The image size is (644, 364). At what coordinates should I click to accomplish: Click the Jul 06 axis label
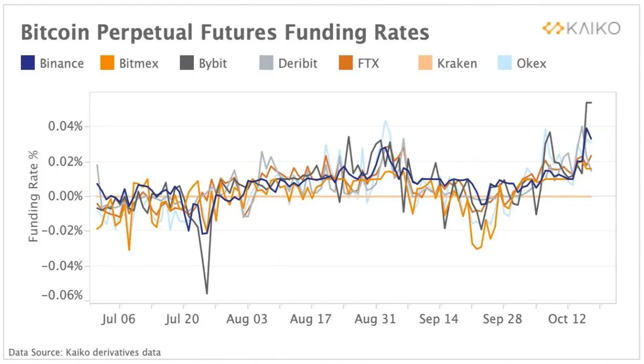[119, 319]
